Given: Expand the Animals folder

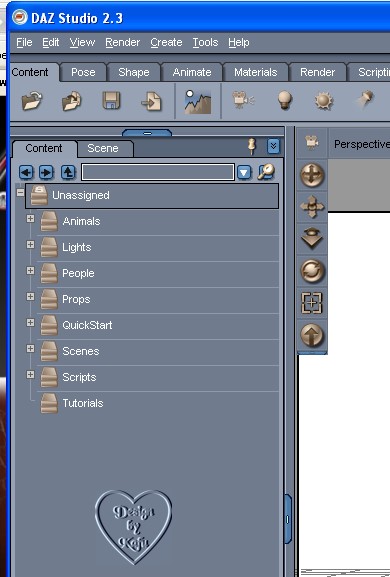Looking at the screenshot, I should [x=31, y=219].
